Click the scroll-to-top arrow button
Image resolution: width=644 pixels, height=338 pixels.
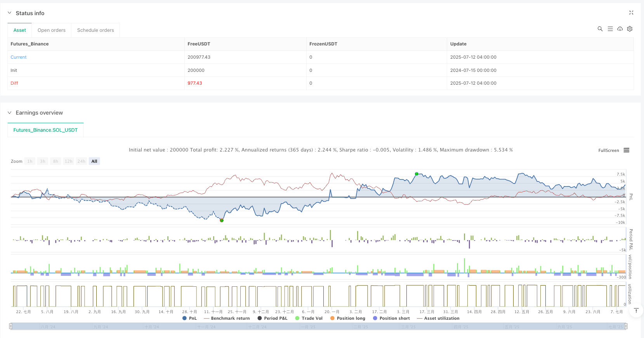pos(636,310)
